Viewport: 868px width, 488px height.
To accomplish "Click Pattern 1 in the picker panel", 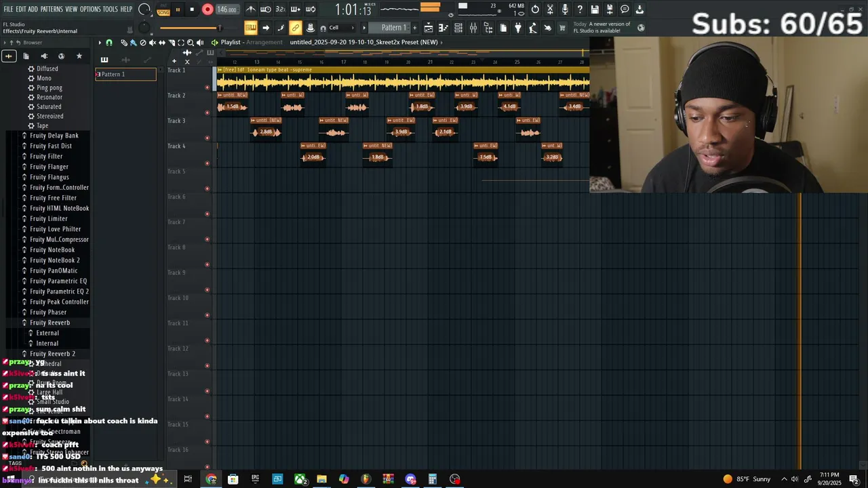I will pyautogui.click(x=125, y=75).
